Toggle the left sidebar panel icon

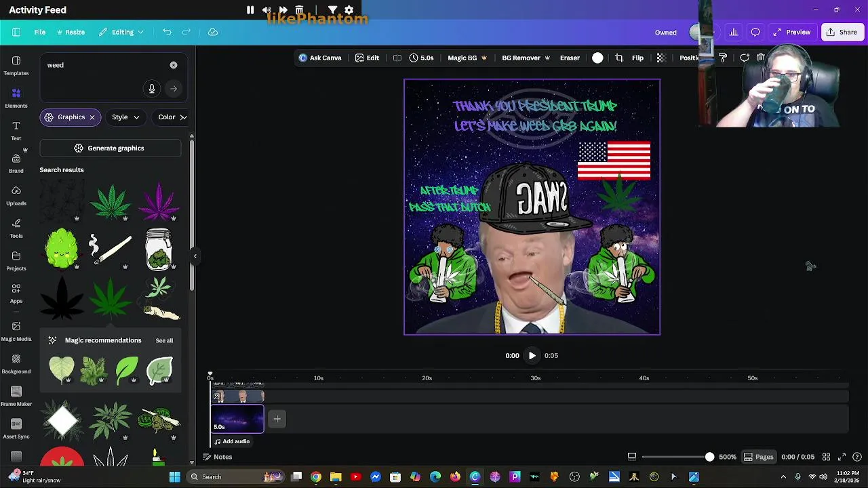coord(16,32)
